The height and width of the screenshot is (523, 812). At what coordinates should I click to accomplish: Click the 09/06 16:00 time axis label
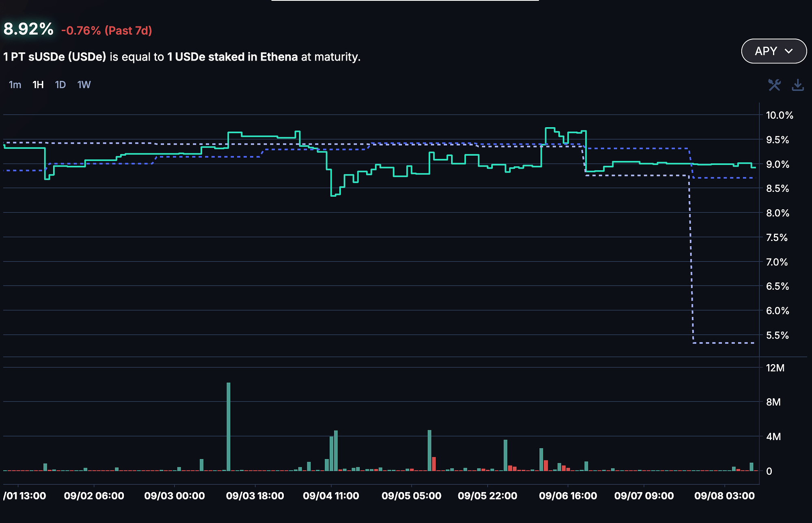(x=568, y=496)
